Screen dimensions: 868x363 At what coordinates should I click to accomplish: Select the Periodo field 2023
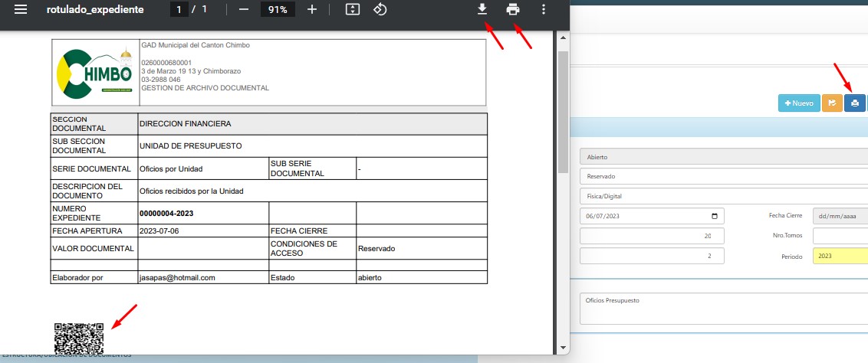(x=840, y=256)
